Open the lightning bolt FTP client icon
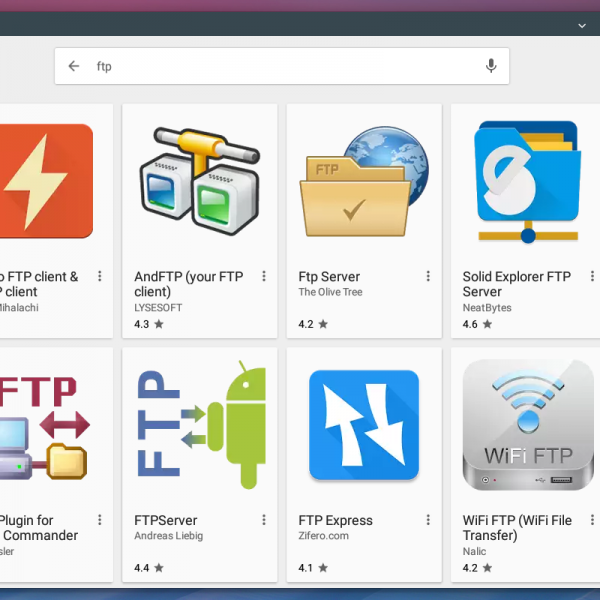600x600 pixels. pos(46,181)
